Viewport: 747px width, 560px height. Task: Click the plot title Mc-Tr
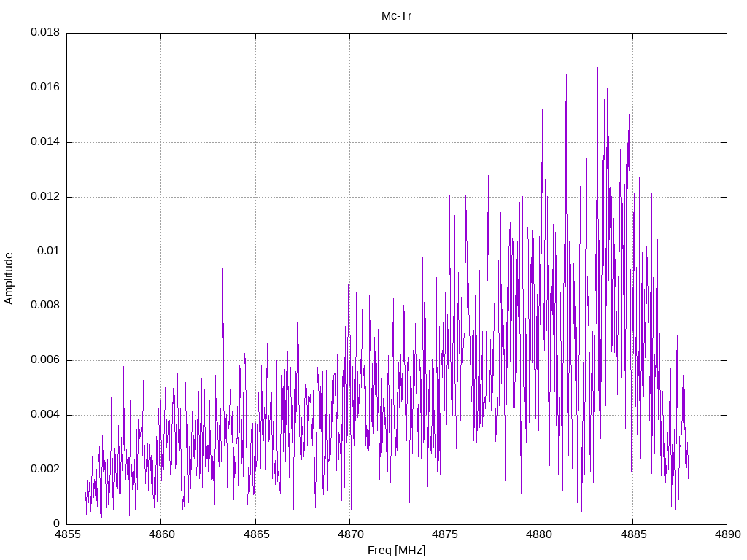pos(396,16)
